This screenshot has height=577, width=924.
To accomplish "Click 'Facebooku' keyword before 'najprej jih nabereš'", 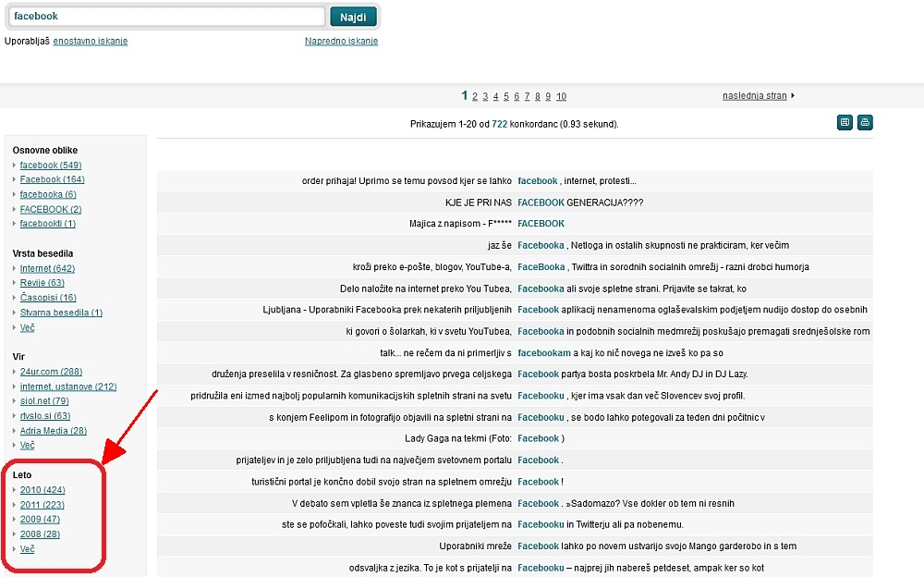I will (x=541, y=568).
